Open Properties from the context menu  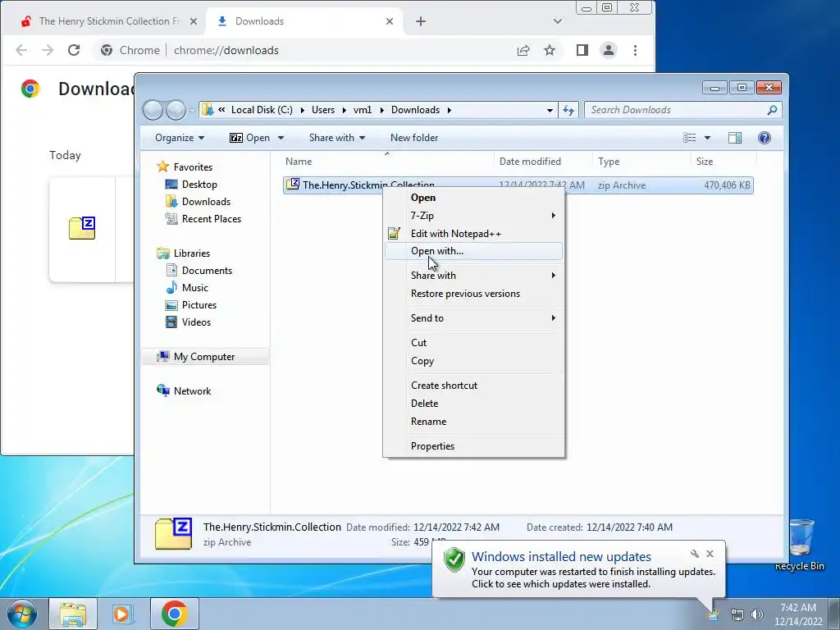coord(473,446)
